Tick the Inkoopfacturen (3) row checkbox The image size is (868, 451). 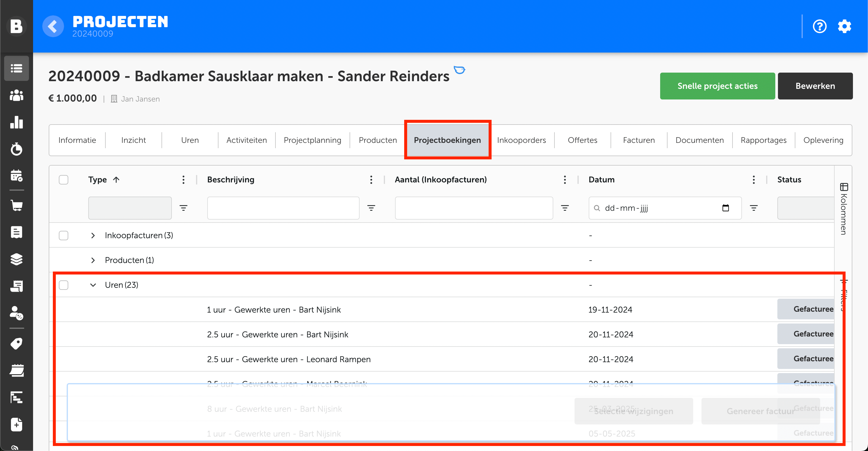click(63, 235)
